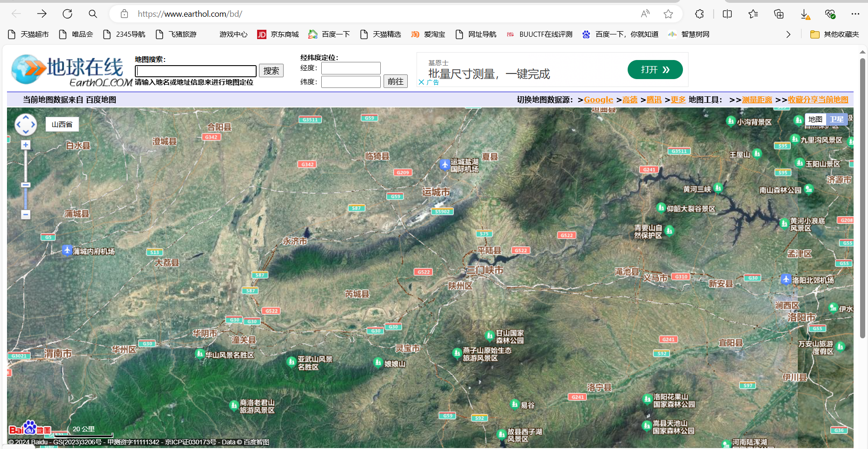Open the 百度一下 bookmark
Viewport: 868px width, 449px height.
pos(329,34)
